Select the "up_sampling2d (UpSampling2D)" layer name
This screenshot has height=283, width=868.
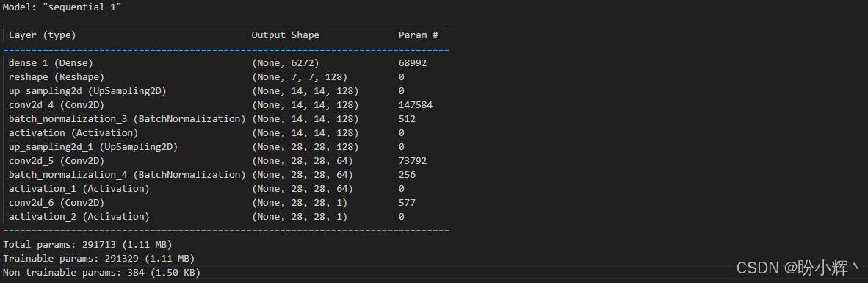87,91
